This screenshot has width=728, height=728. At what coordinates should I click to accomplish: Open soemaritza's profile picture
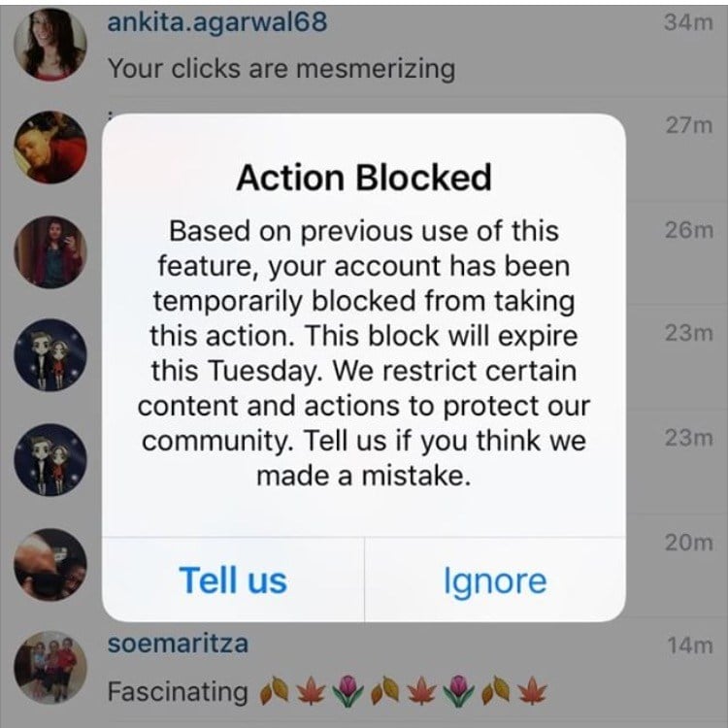click(x=50, y=668)
